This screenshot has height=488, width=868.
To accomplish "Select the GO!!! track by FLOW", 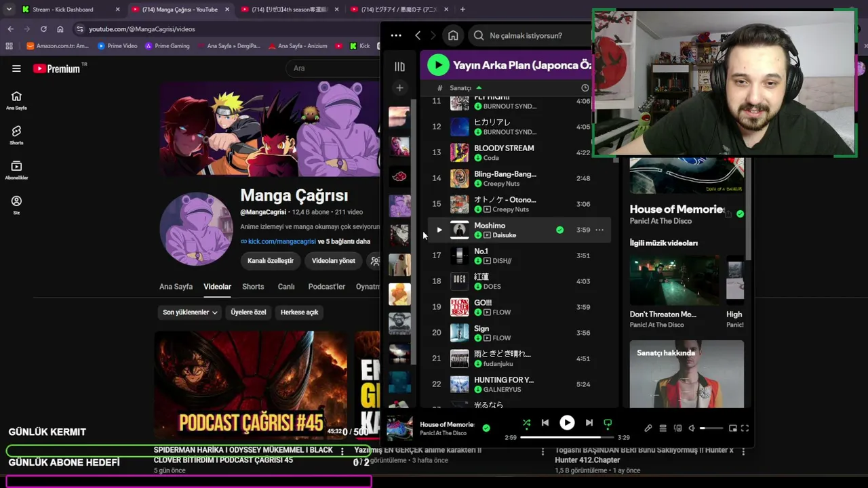I will click(519, 307).
